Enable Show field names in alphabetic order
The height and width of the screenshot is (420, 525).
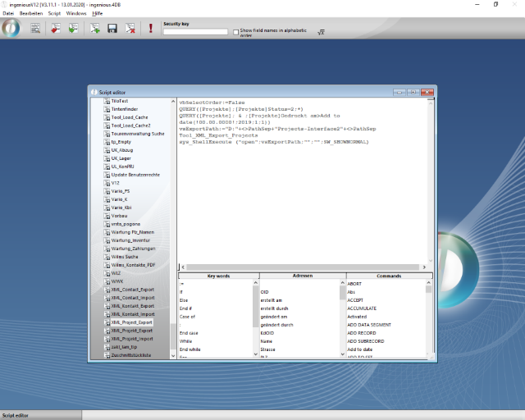[236, 32]
